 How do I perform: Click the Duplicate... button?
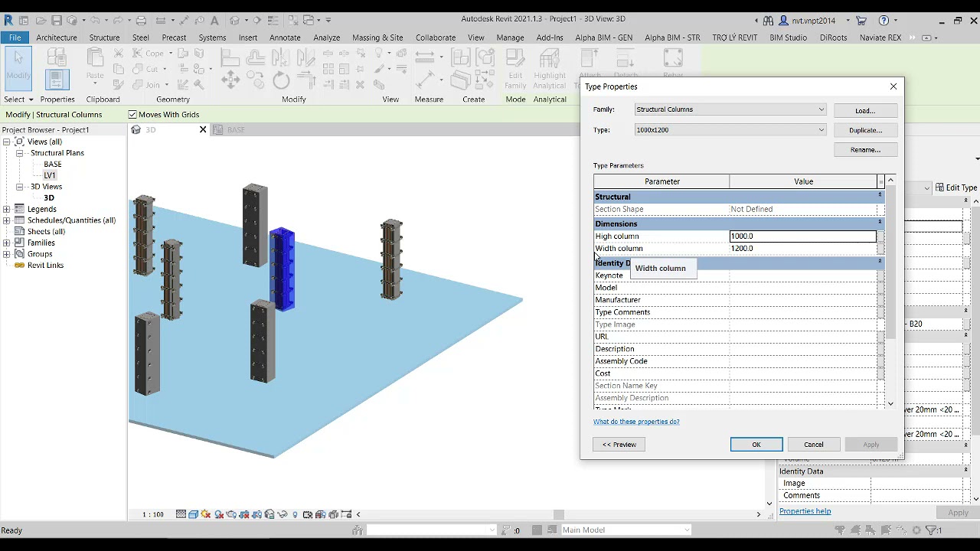[865, 130]
